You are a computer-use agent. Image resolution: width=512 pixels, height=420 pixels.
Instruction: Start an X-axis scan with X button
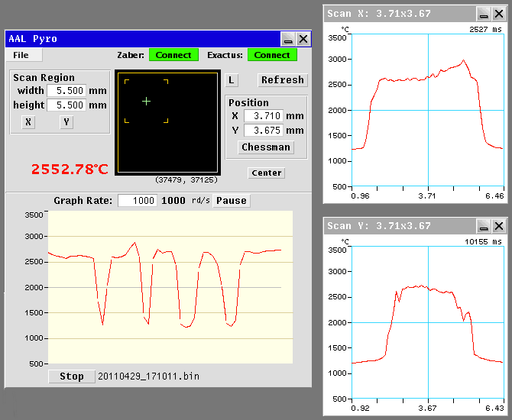pyautogui.click(x=28, y=122)
